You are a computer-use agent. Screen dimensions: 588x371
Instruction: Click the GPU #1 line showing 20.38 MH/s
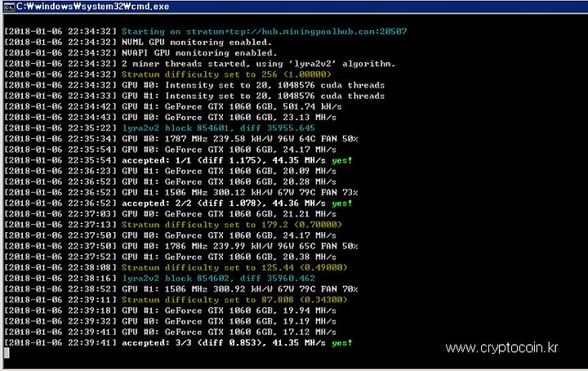pyautogui.click(x=170, y=257)
